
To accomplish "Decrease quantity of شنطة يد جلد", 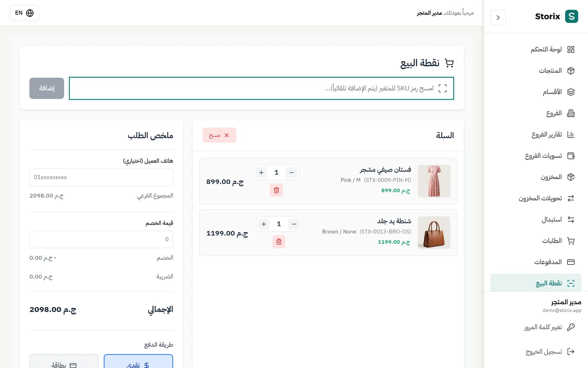I will (x=294, y=224).
